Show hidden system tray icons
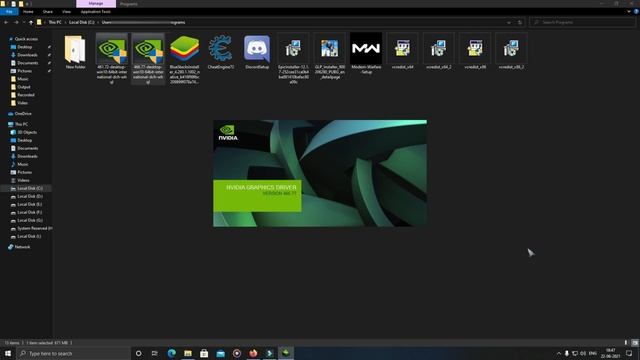This screenshot has height=360, width=640. pyautogui.click(x=558, y=353)
